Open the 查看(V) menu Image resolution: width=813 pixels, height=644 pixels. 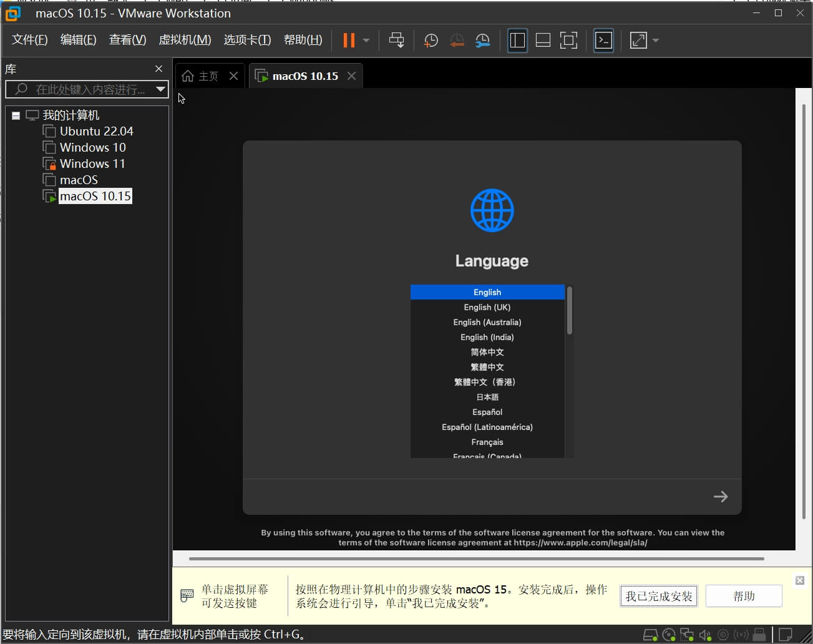(127, 40)
